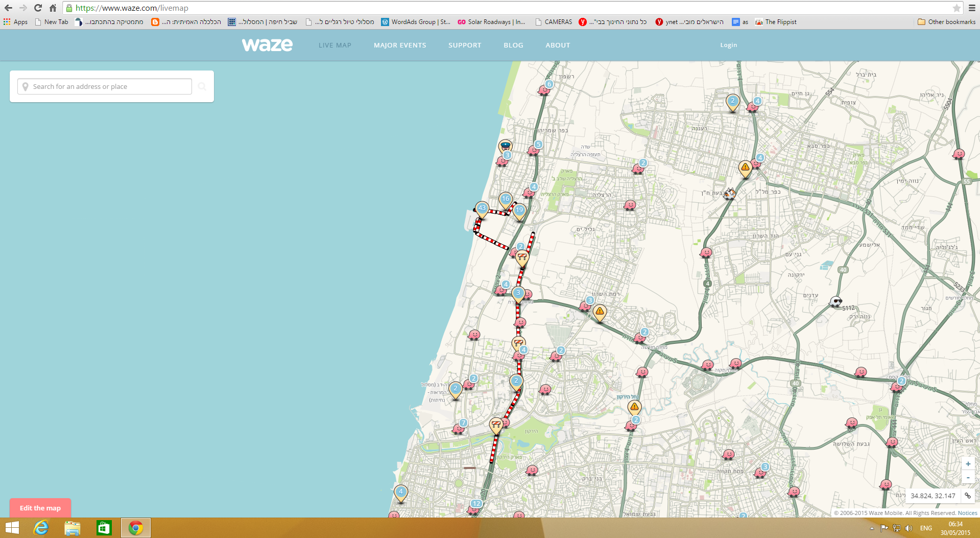Viewport: 980px width, 538px height.
Task: Click the Waze logo in the header
Action: [x=267, y=45]
